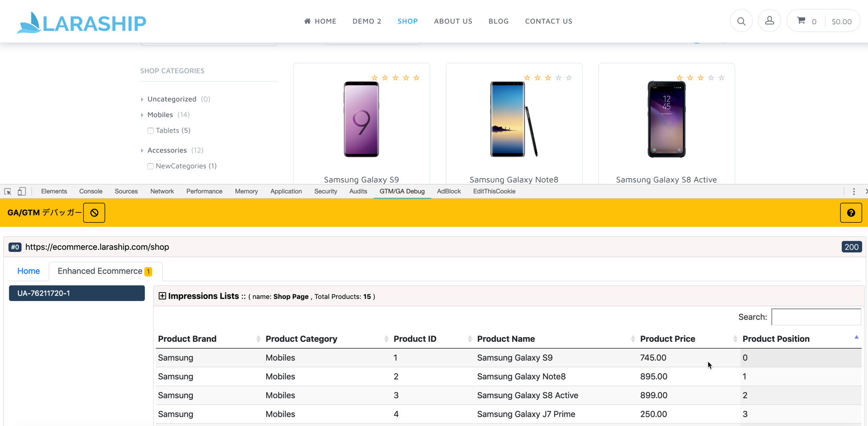
Task: Go to HOME in site navigation
Action: point(320,21)
